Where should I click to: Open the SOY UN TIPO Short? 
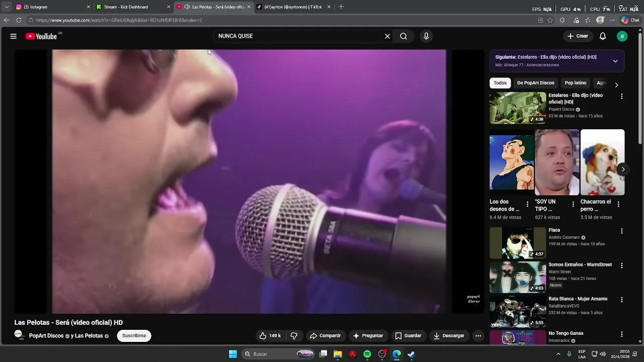click(557, 162)
